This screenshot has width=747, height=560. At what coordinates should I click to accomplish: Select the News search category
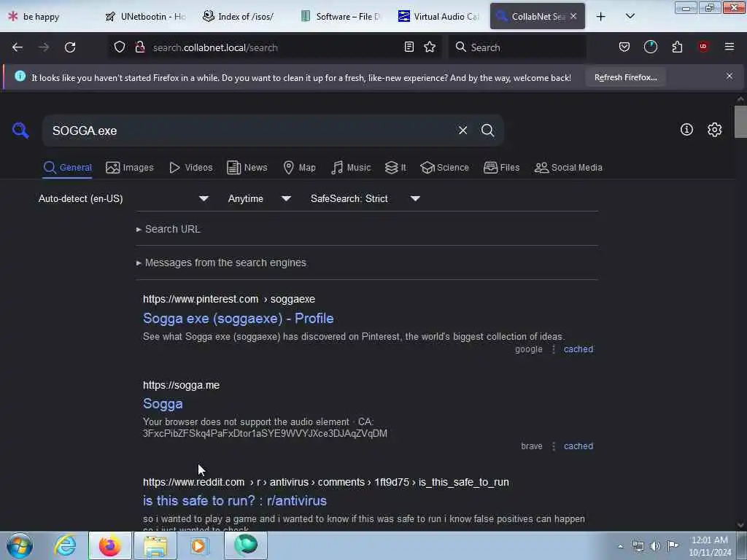click(x=247, y=168)
